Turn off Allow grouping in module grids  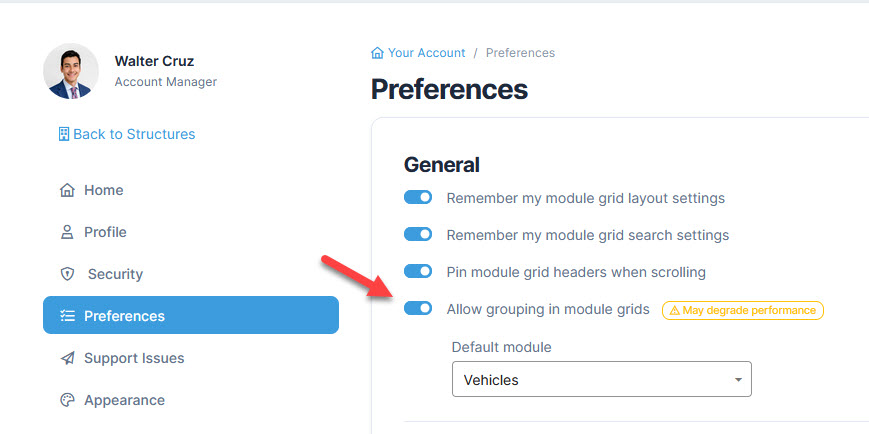[418, 308]
